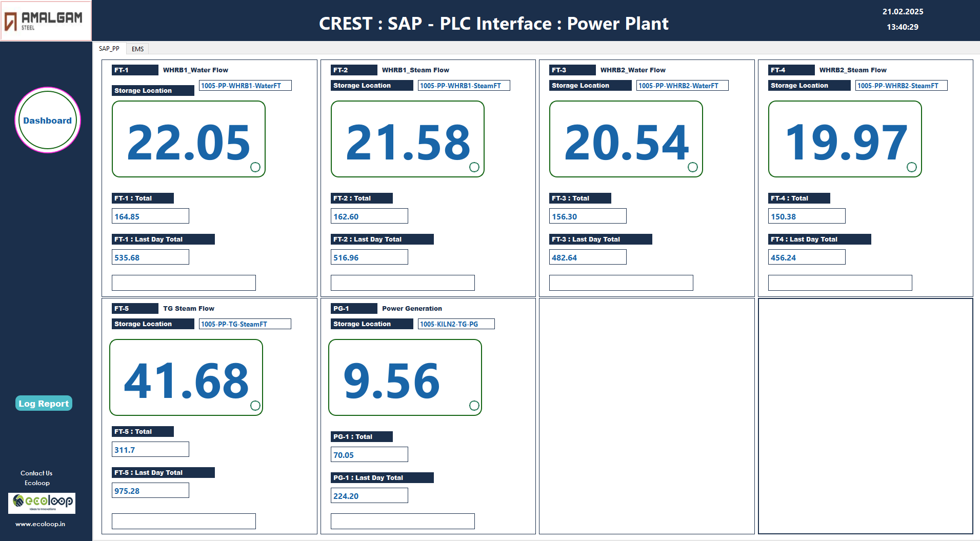Click the status indicator on FT-1 gauge
Viewport: 980px width, 541px height.
click(256, 167)
